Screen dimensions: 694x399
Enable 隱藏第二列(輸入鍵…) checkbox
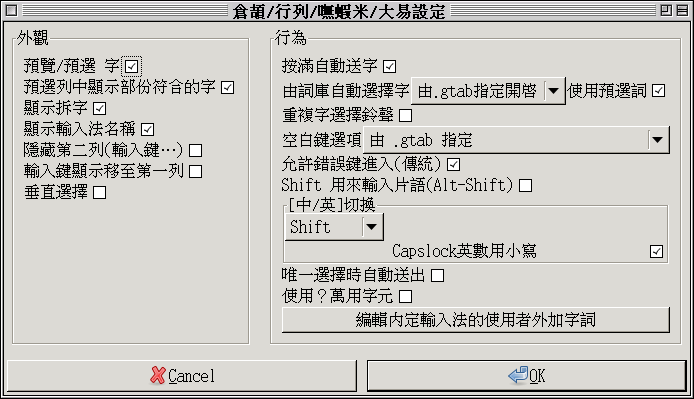[196, 150]
